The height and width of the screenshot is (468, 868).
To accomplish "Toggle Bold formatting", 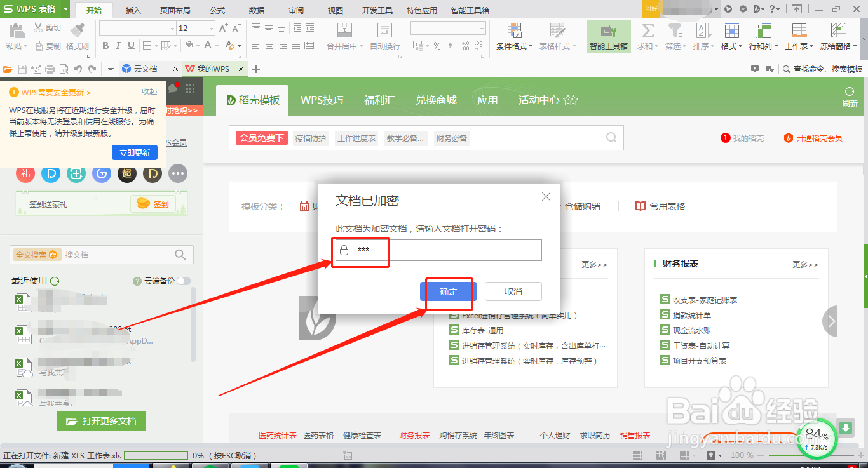I will pos(105,46).
